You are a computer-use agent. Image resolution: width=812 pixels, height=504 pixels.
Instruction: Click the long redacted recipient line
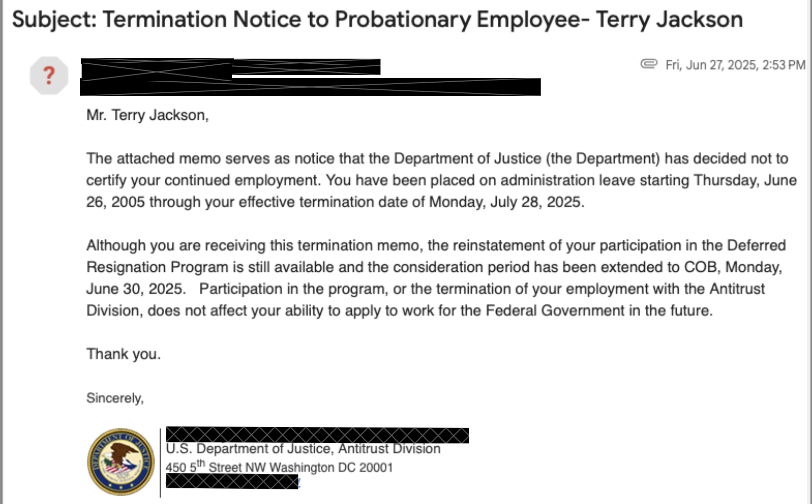[x=310, y=87]
